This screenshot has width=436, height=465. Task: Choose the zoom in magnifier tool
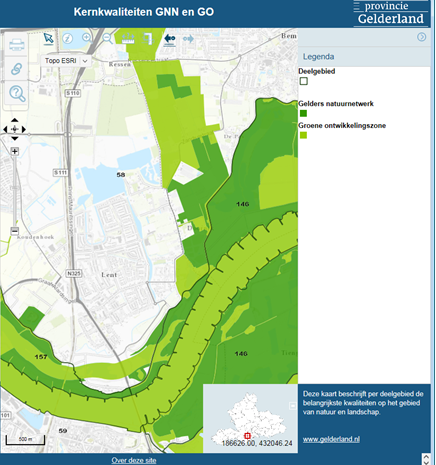87,38
